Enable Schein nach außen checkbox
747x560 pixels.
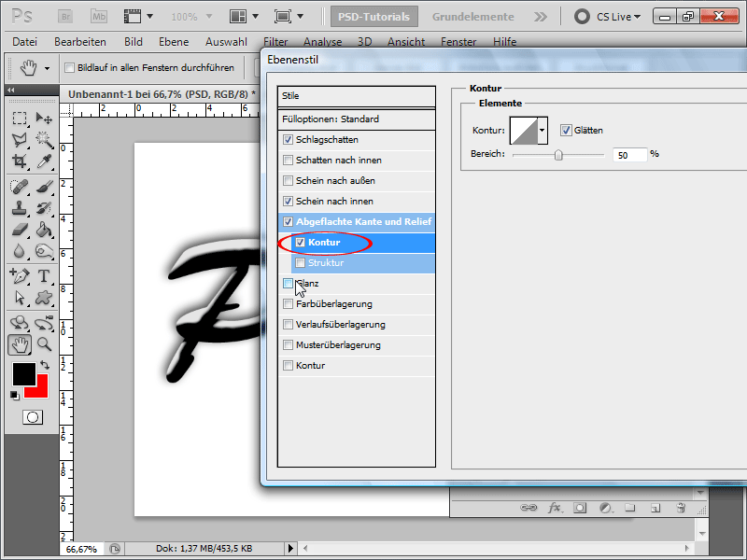(x=288, y=180)
